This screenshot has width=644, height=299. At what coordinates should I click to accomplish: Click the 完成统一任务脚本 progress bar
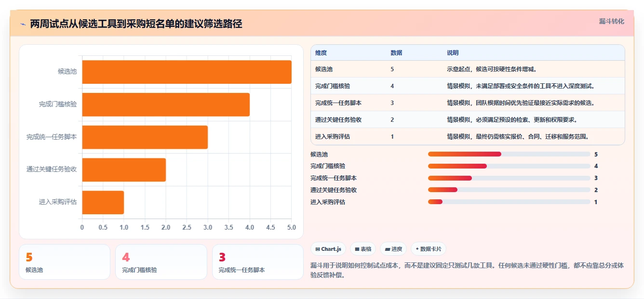[509, 178]
